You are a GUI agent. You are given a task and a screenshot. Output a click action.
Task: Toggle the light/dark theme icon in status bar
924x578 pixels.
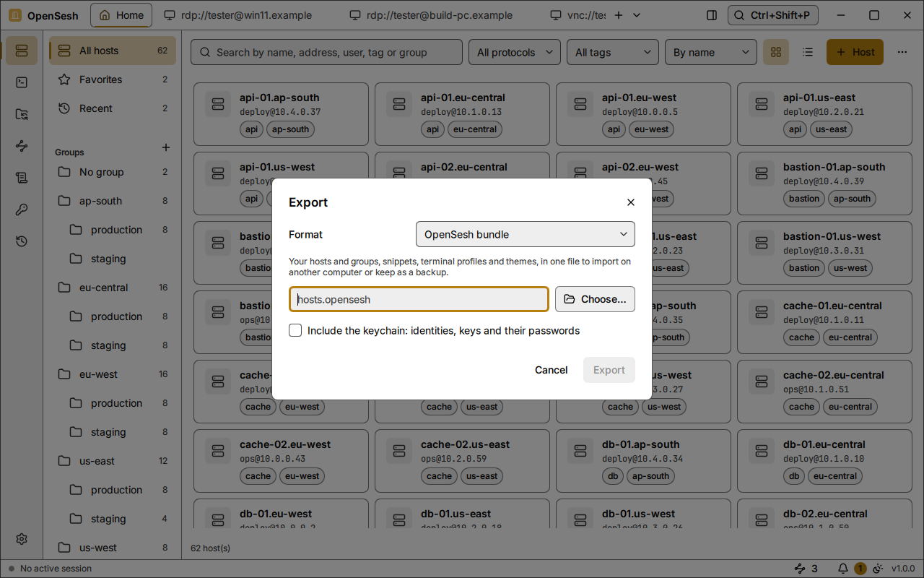[x=878, y=569]
